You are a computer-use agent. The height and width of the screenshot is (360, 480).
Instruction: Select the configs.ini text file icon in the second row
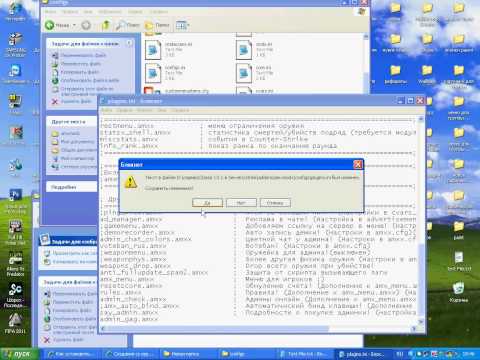[x=153, y=73]
